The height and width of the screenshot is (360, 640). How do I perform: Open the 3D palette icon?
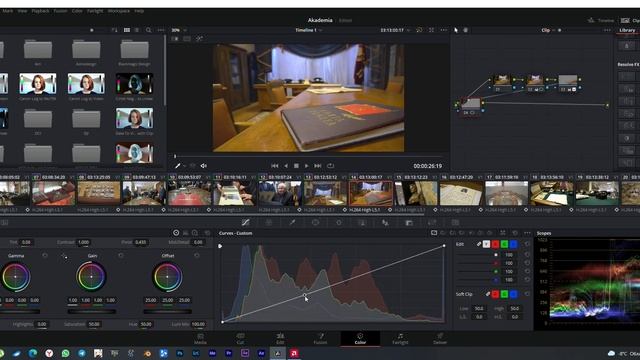pos(456,222)
